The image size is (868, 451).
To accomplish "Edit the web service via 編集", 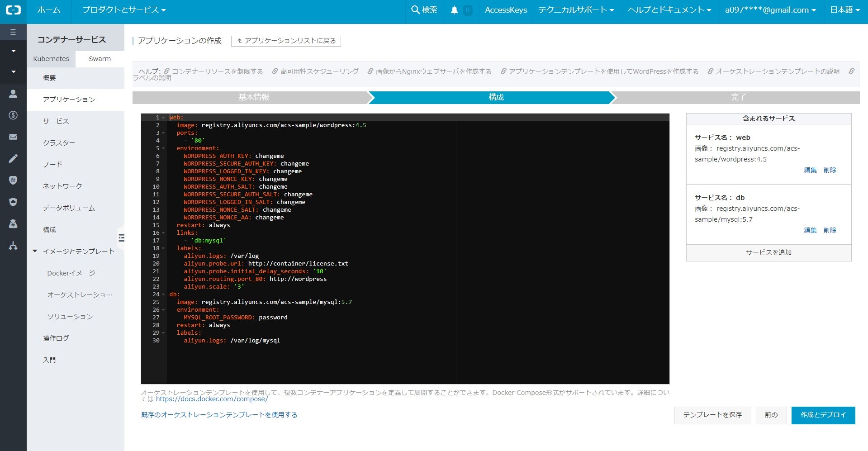I will 810,170.
